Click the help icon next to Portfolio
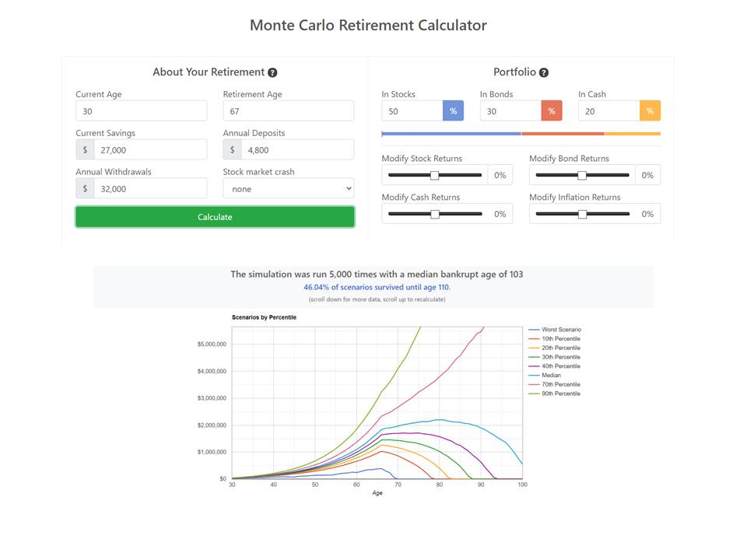 [544, 72]
